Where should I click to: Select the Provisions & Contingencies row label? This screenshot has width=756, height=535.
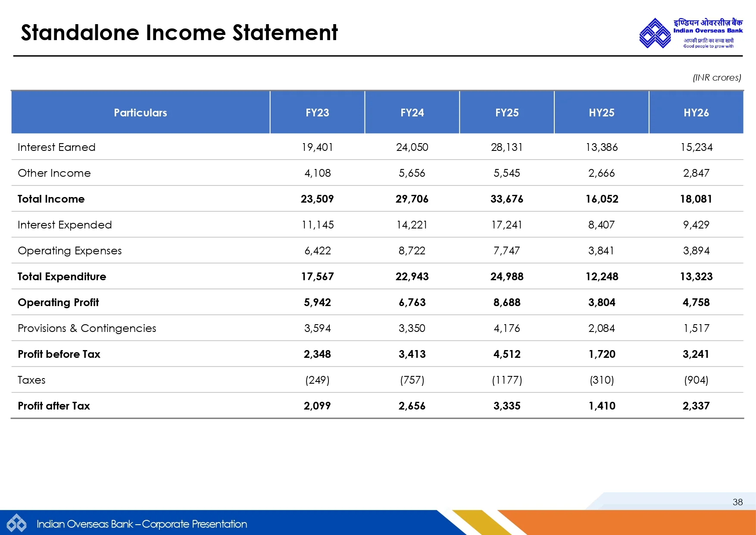click(x=87, y=328)
